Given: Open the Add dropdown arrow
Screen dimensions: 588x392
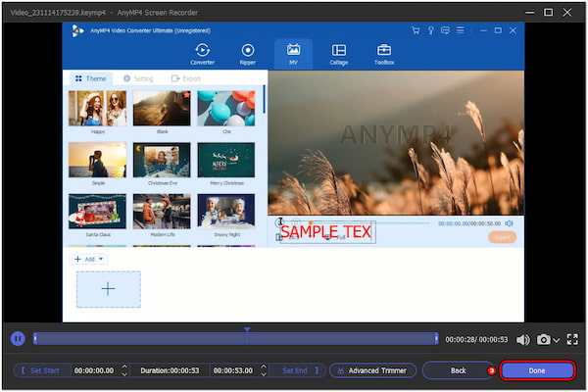Looking at the screenshot, I should tap(101, 259).
